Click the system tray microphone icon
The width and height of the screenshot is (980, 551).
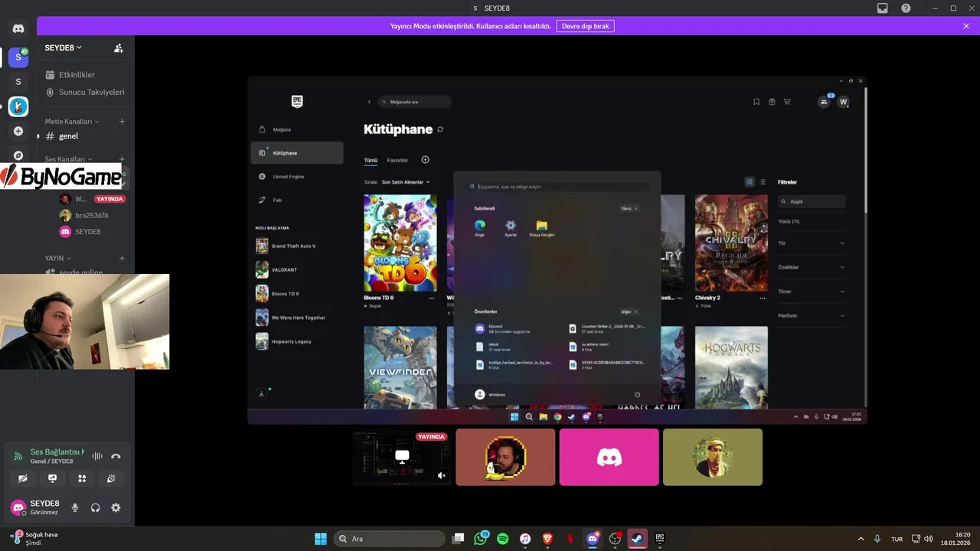[x=877, y=539]
